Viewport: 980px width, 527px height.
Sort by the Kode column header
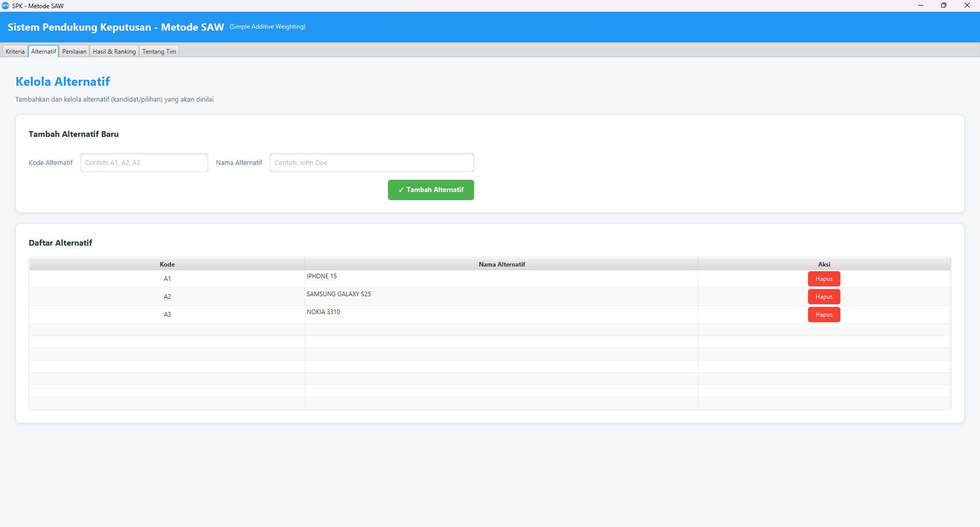(167, 264)
